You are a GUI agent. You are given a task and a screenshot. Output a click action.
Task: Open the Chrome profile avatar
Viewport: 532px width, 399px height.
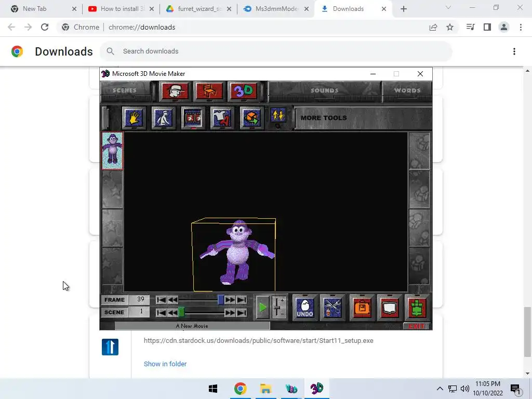pyautogui.click(x=504, y=27)
